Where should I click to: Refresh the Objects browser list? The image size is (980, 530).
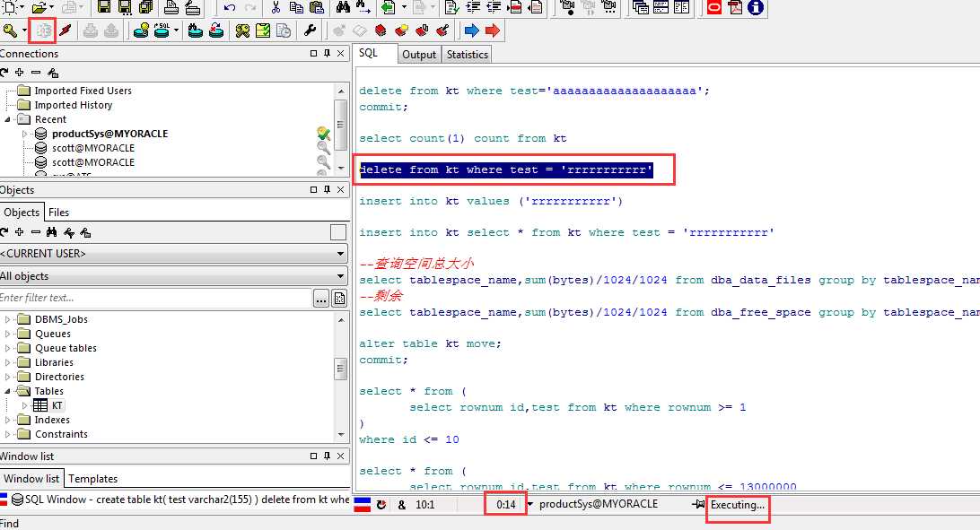click(x=4, y=232)
